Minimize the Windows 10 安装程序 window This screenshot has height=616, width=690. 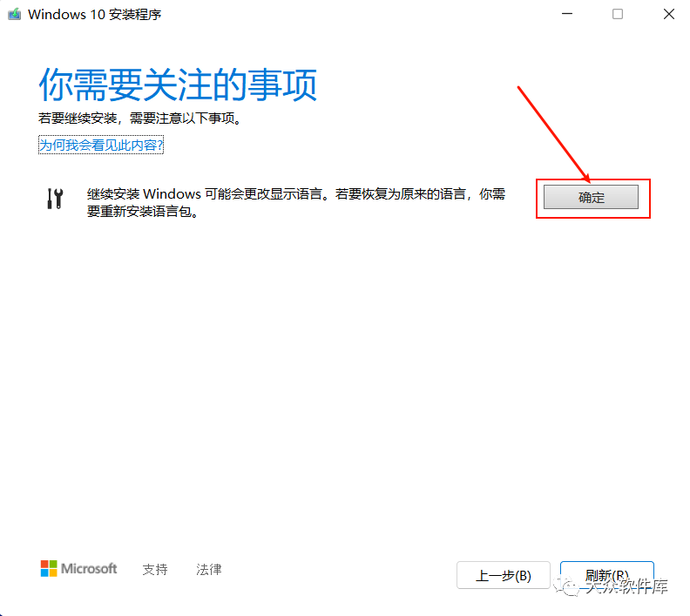tap(567, 14)
